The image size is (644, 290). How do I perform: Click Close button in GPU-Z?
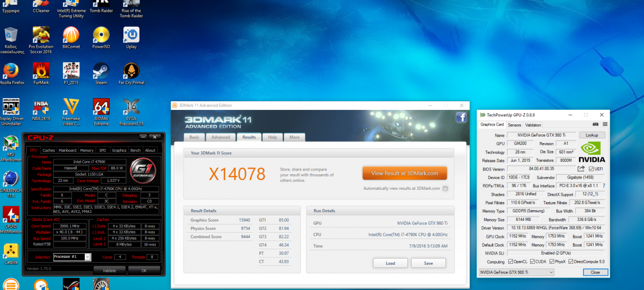[595, 272]
